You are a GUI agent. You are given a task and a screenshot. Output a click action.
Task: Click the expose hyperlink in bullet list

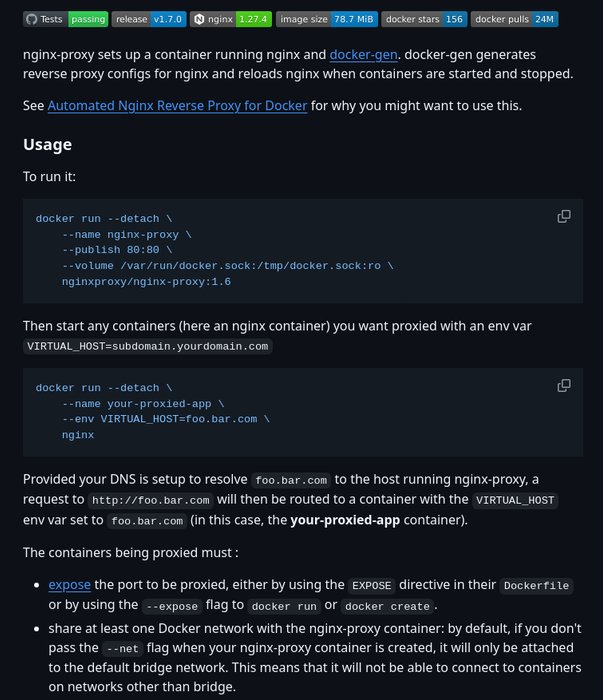(69, 585)
